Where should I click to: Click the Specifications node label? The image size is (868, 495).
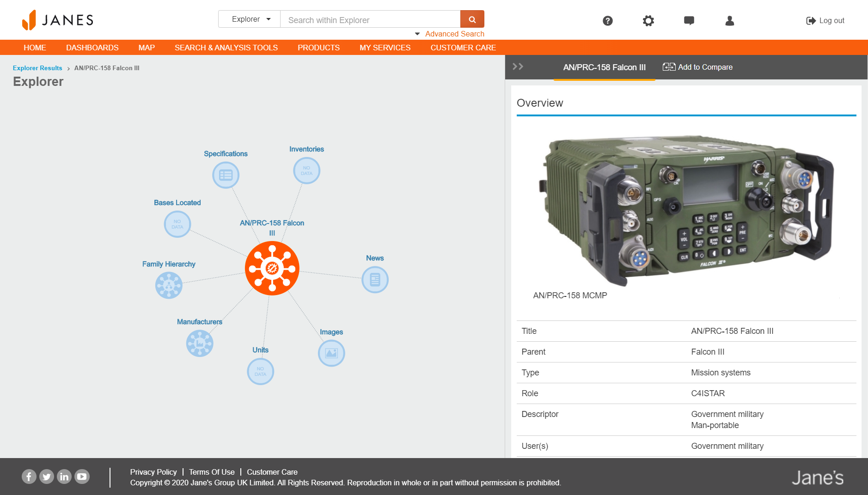click(x=226, y=154)
